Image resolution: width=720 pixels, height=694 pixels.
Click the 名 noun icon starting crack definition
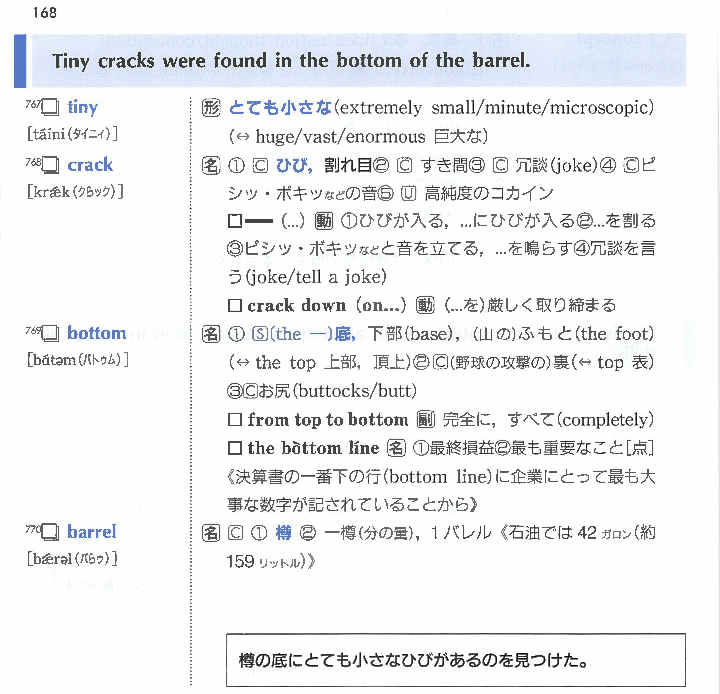(210, 166)
